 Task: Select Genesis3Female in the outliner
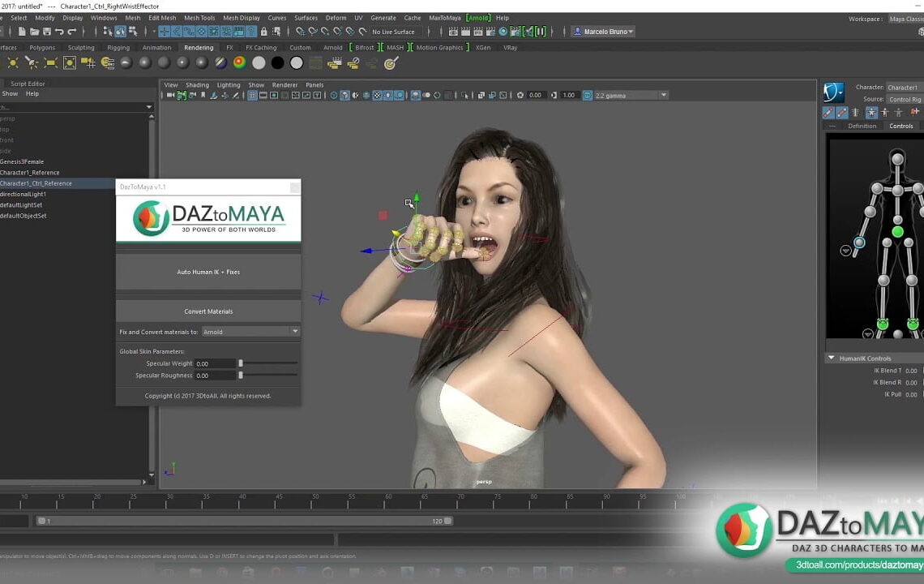tap(23, 162)
